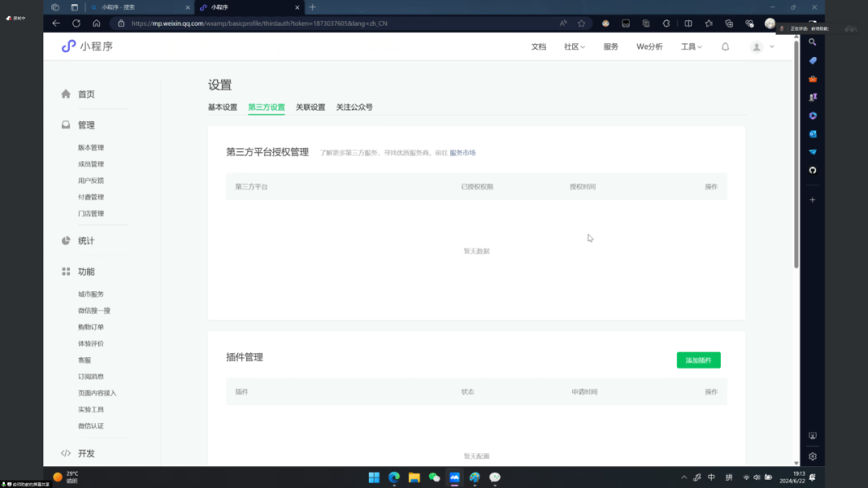Open the Windows Start menu
This screenshot has width=868, height=488.
click(375, 478)
